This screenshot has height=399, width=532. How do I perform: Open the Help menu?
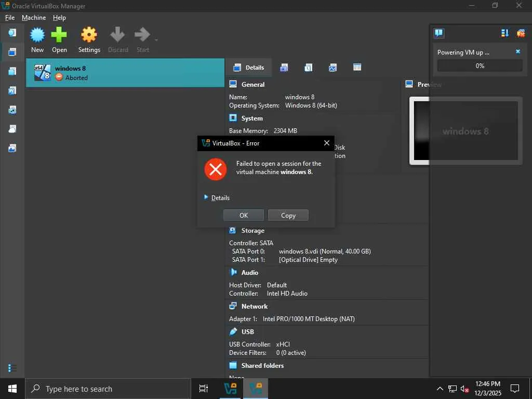coord(59,18)
